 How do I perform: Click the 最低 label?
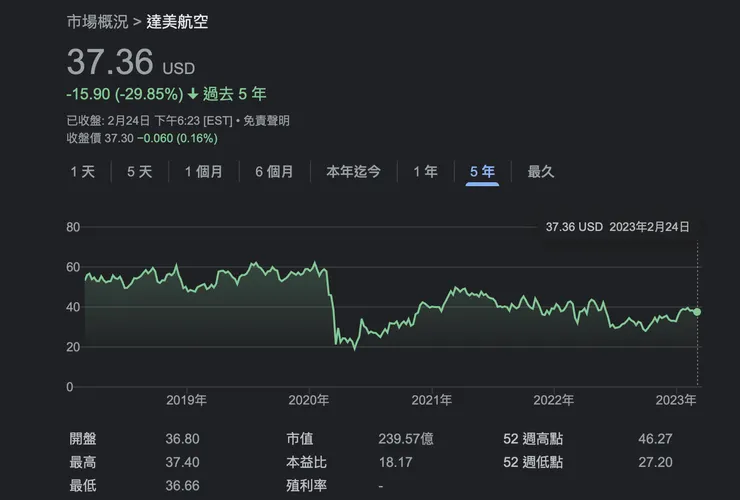[83, 485]
